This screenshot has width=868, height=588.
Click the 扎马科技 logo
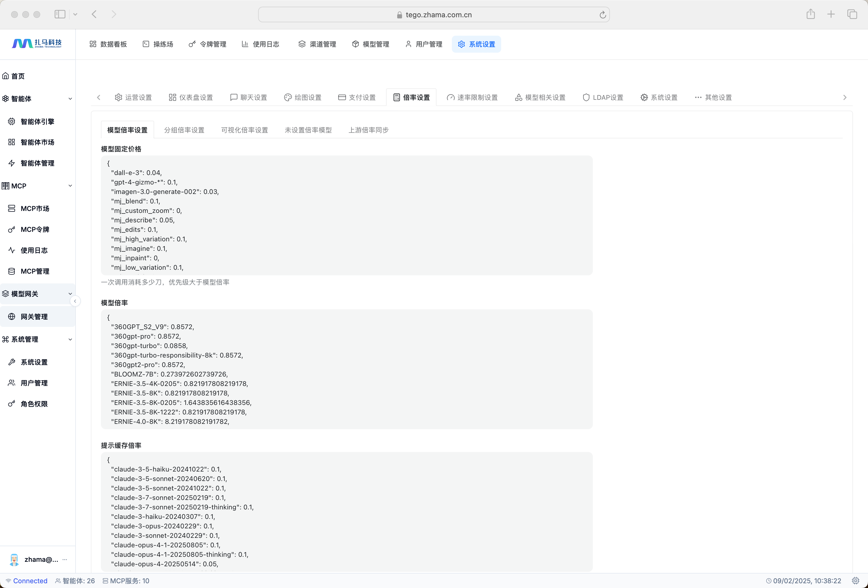click(x=37, y=44)
